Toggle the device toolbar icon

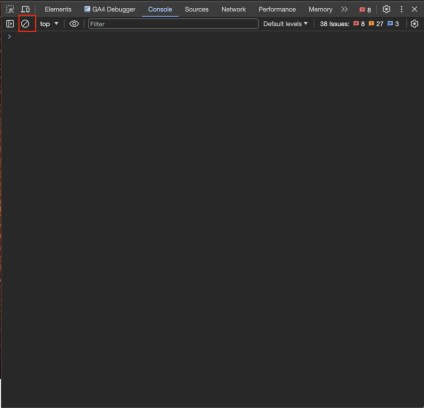click(25, 9)
